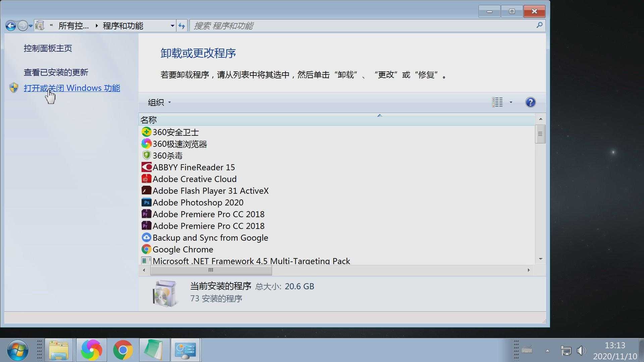Click the change view icon
Screen dimensions: 644x362
[x=497, y=102]
